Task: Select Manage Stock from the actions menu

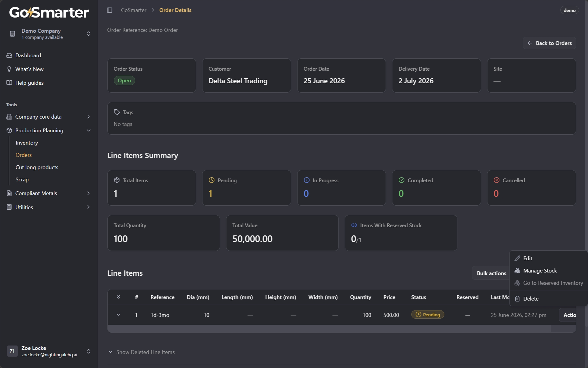Action: 548,271
